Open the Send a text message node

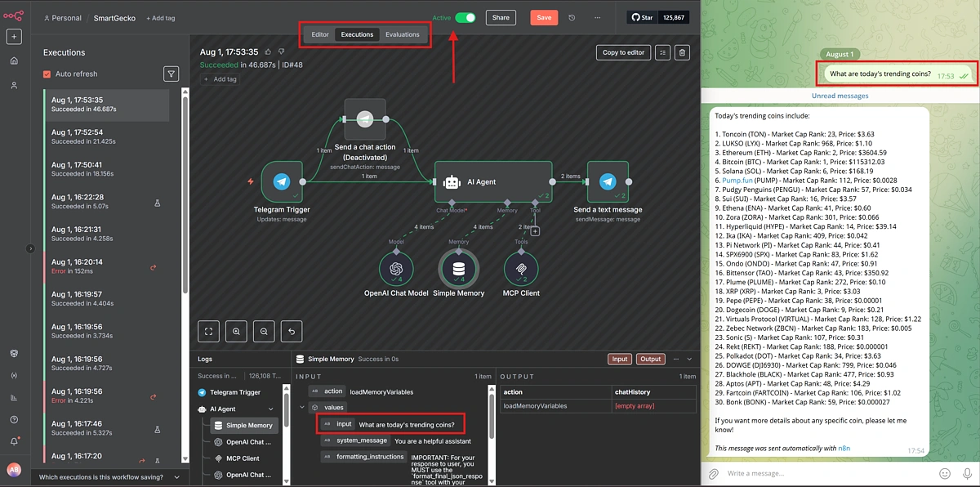pyautogui.click(x=608, y=183)
